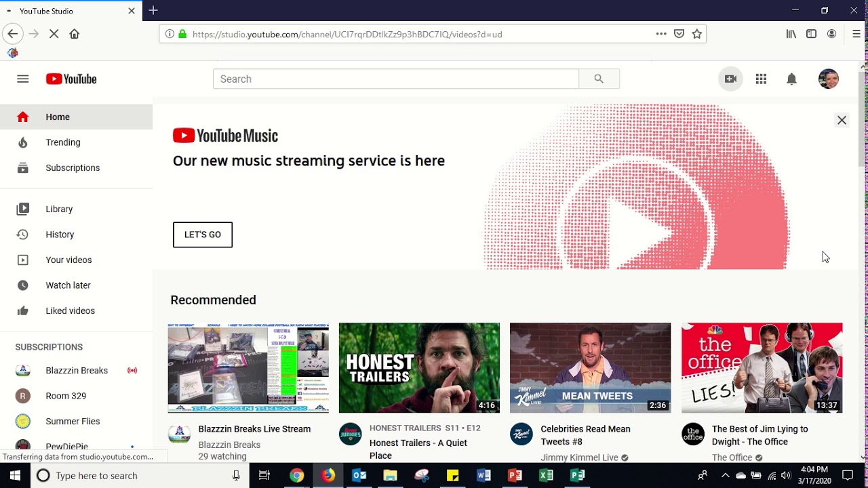Screen dimensions: 868x488
Task: Open Library in sidebar
Action: [x=76, y=209]
